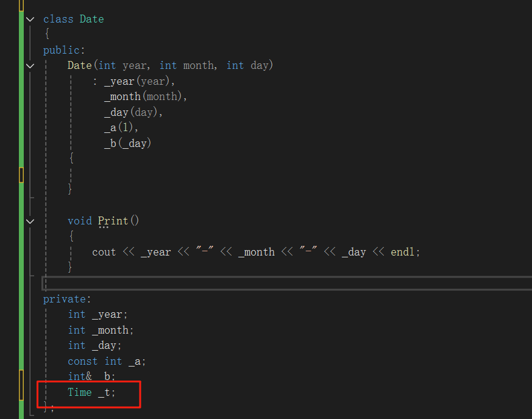Image resolution: width=532 pixels, height=419 pixels.
Task: Click the '_day(day),' initializer
Action: click(x=133, y=112)
